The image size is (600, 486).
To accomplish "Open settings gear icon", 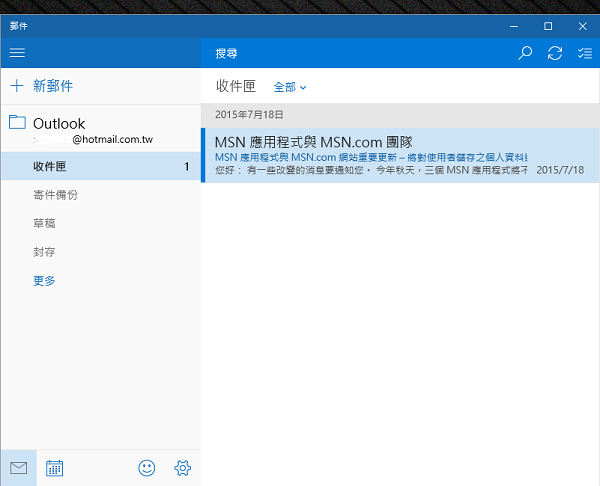I will (x=183, y=468).
